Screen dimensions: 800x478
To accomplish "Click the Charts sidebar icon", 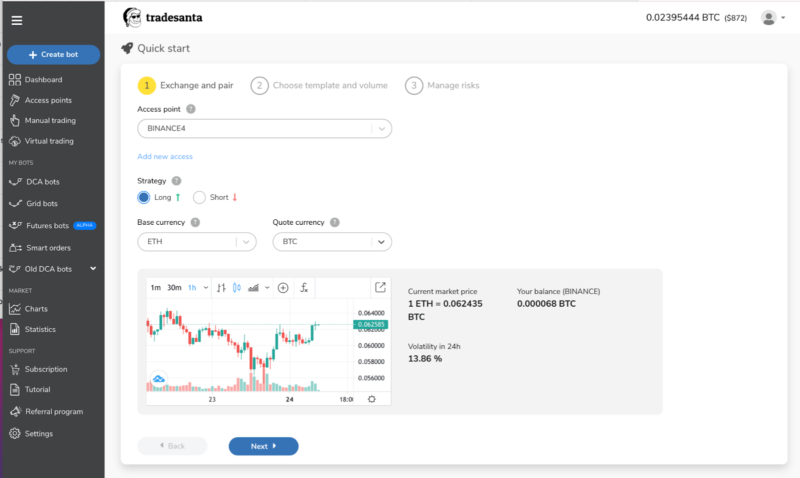I will tap(15, 309).
